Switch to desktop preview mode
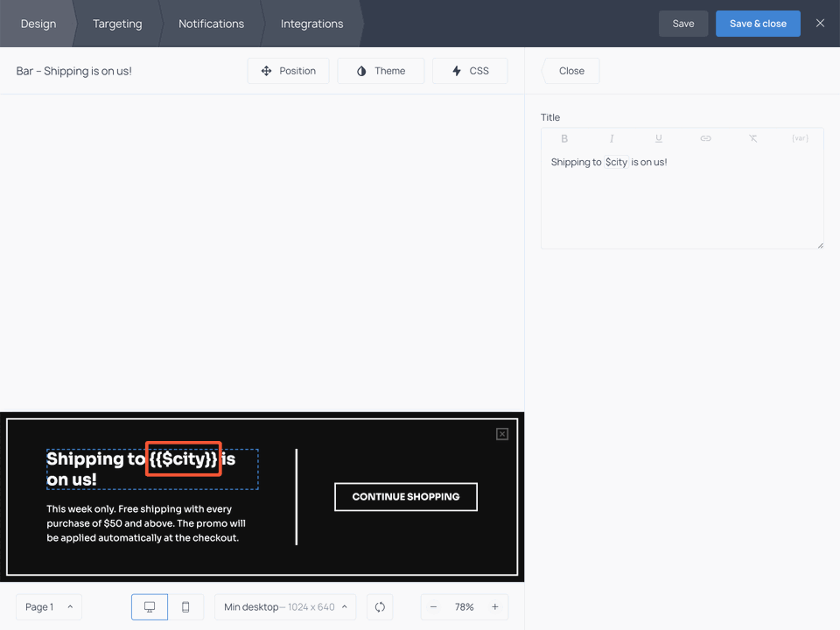Screen dimensions: 840x630 pos(150,607)
